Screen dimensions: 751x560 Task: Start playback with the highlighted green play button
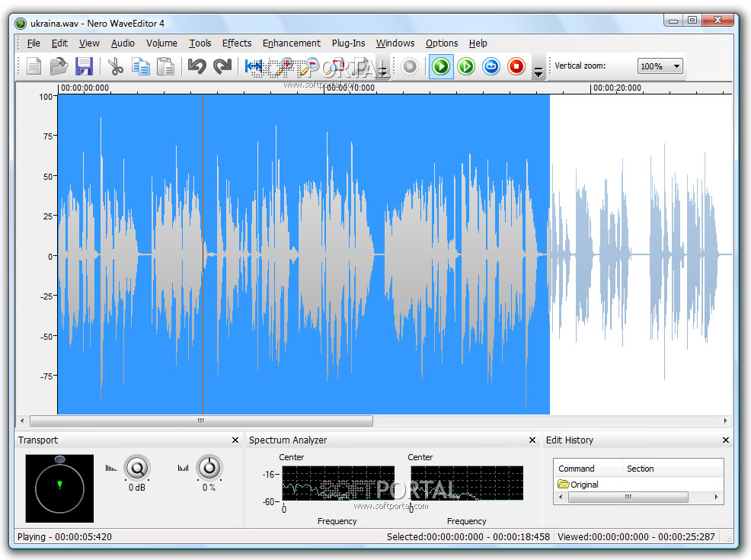[x=441, y=66]
